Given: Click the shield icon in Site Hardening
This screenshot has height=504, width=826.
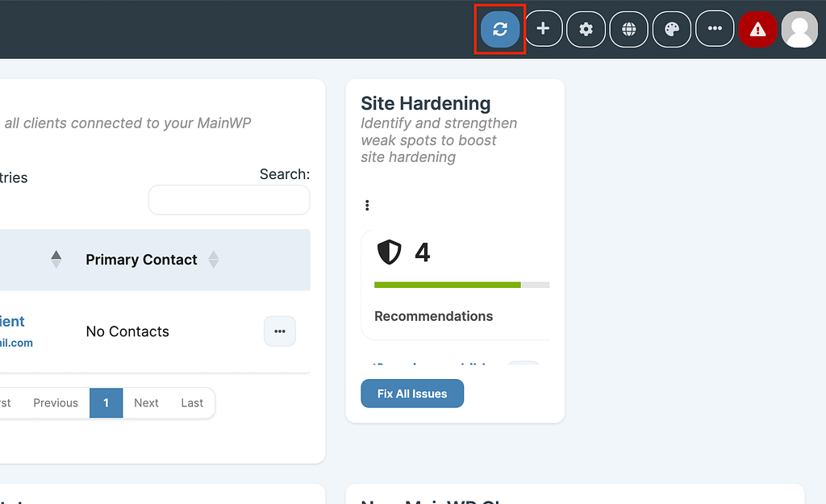Looking at the screenshot, I should pyautogui.click(x=389, y=252).
